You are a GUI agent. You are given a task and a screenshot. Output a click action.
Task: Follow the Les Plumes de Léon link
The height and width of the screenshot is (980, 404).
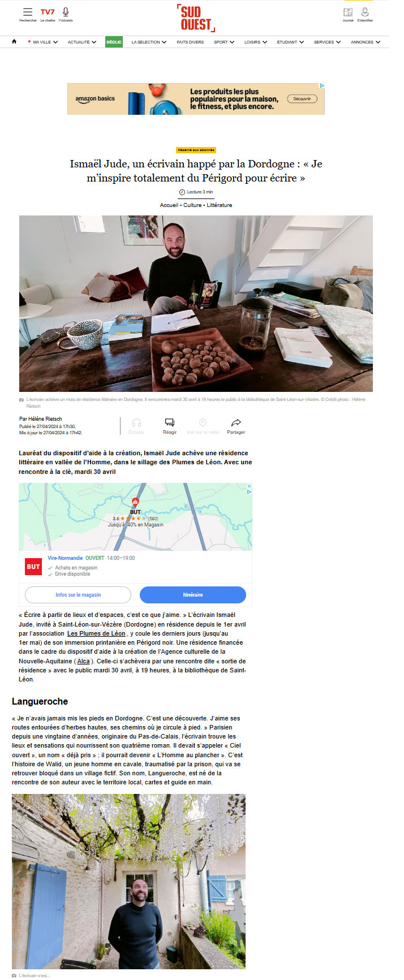pos(96,633)
